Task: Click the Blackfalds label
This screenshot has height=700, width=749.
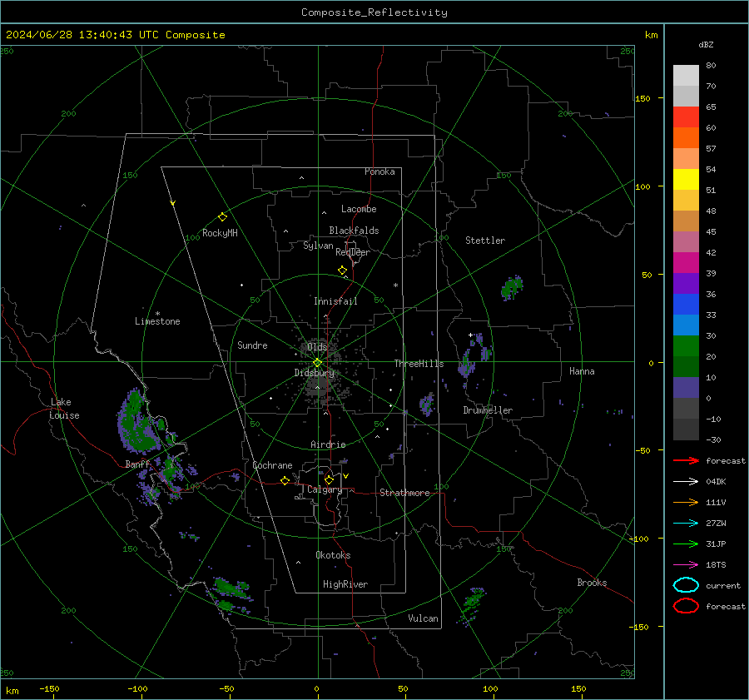Action: click(x=354, y=231)
